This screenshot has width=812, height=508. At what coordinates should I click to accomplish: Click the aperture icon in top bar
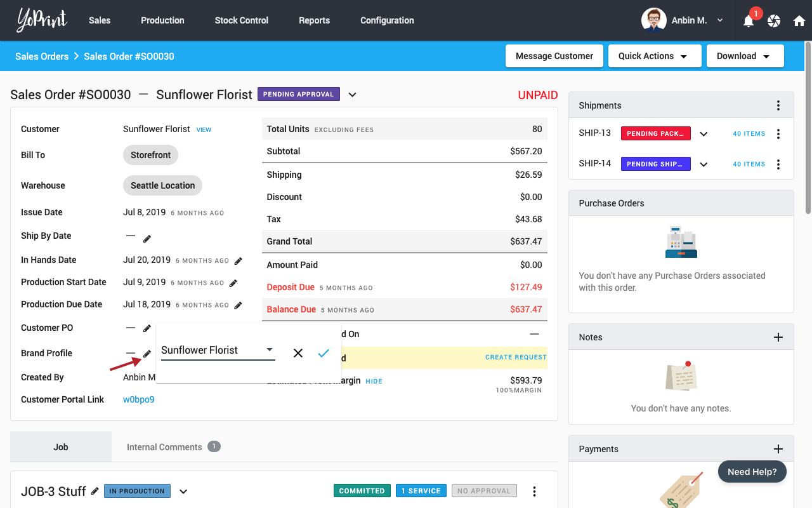pos(774,21)
